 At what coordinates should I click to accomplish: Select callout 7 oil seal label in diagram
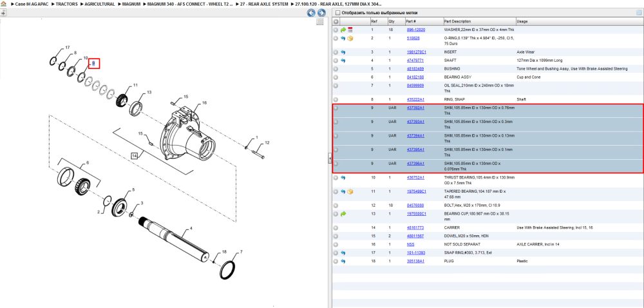tap(241, 251)
